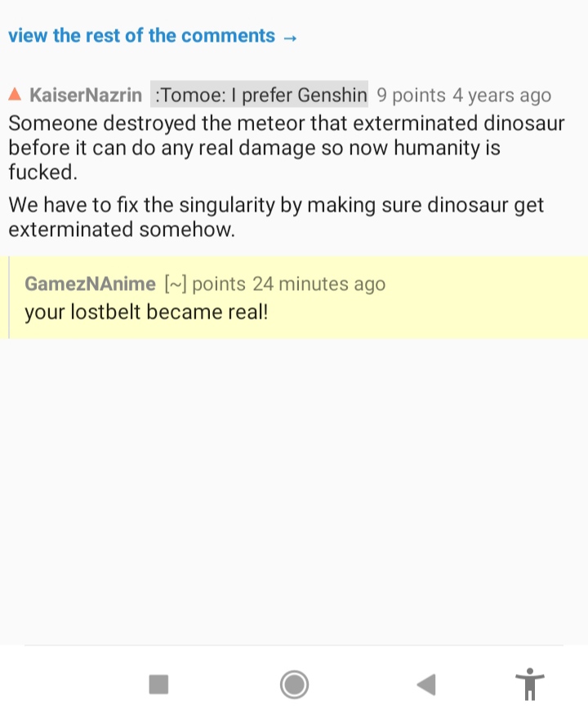Click the right arrow after rest of the comments

[x=289, y=38]
